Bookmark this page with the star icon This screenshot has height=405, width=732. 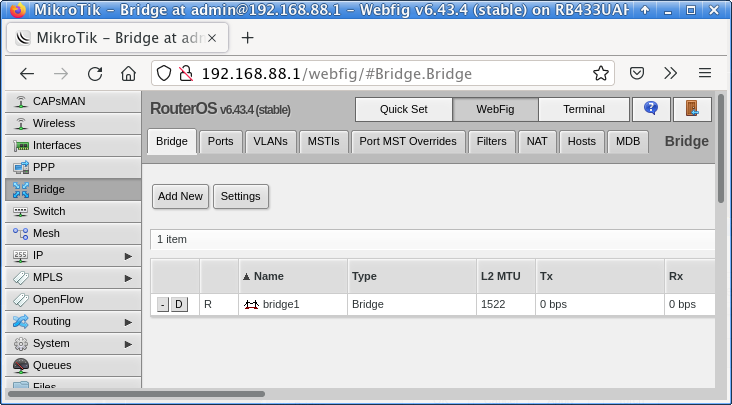pyautogui.click(x=601, y=73)
